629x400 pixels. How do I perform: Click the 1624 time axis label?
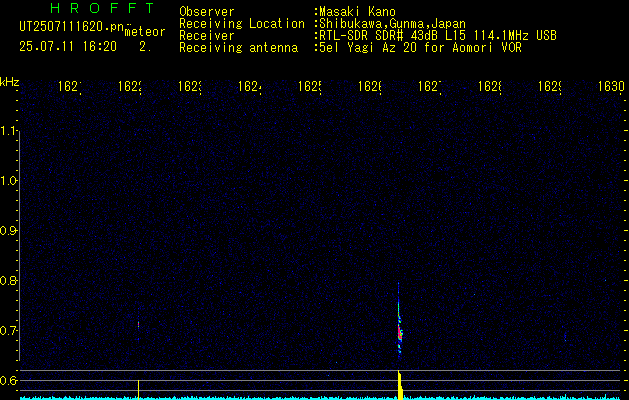pyautogui.click(x=250, y=87)
